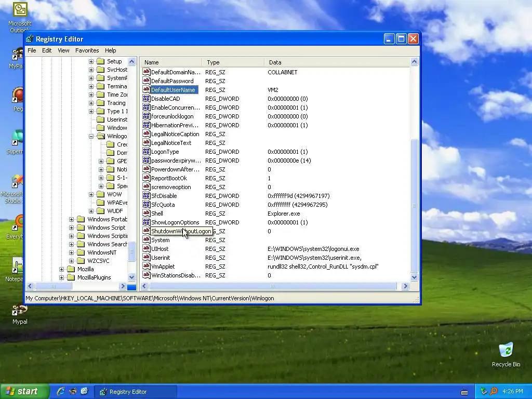
Task: Select the scremoveoption value name
Action: tap(171, 187)
